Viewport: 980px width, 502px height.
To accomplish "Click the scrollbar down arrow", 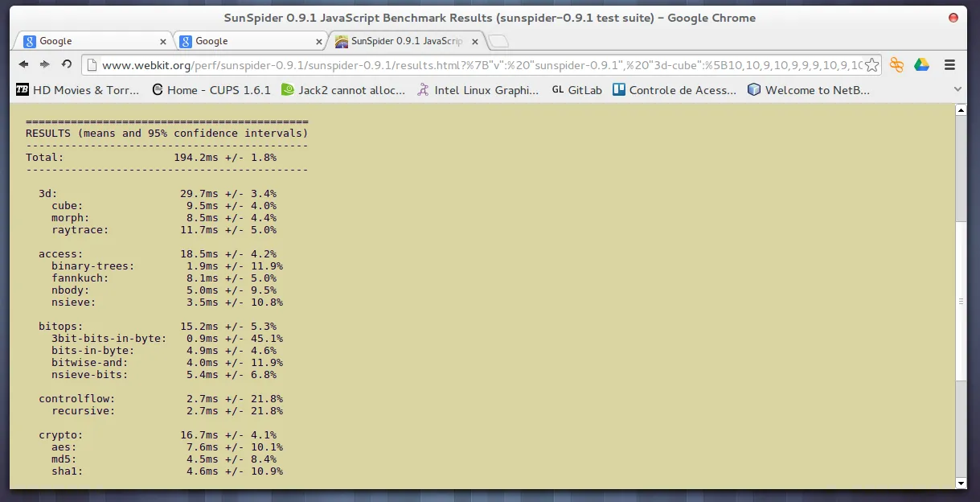I will [x=960, y=483].
